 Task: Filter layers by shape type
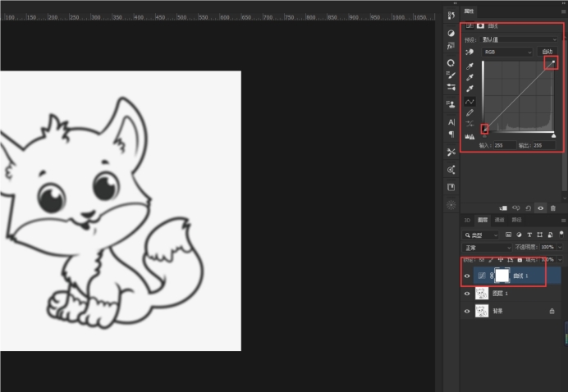(540, 235)
